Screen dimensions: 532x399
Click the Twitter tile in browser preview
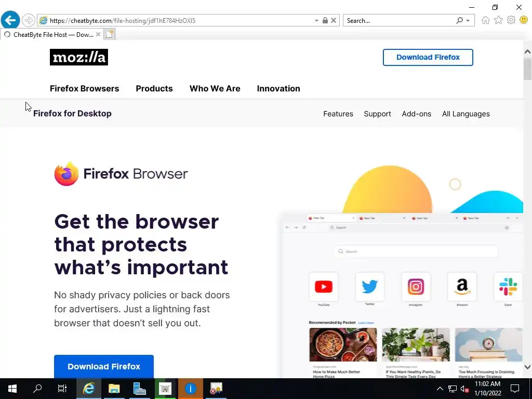[x=369, y=287]
